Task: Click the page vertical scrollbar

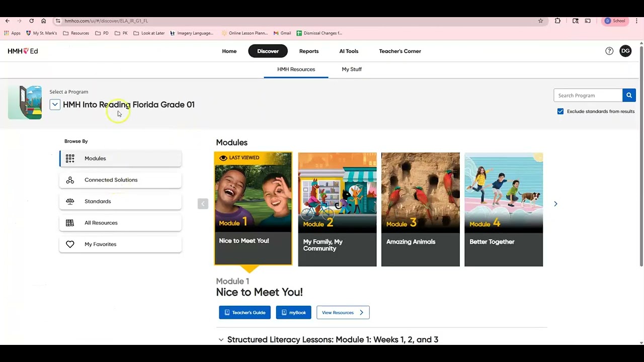Action: [641, 156]
